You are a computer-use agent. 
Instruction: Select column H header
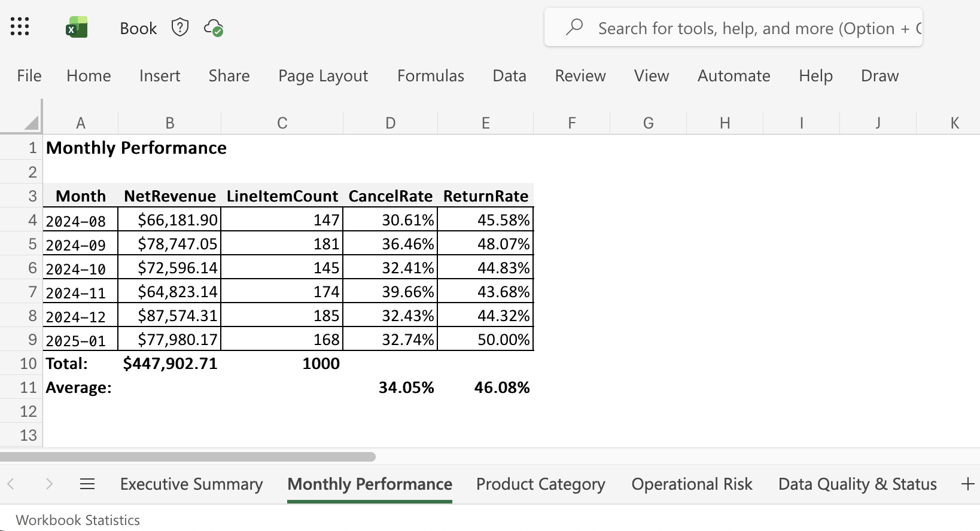(x=725, y=123)
